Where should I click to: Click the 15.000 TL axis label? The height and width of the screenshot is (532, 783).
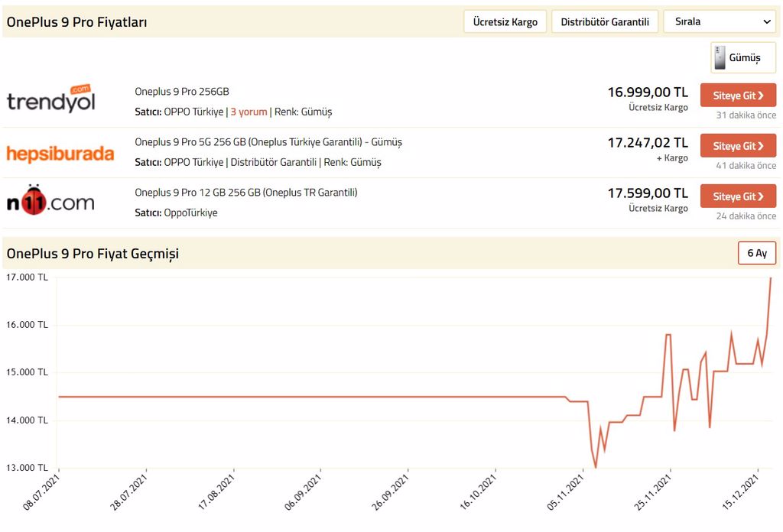(27, 372)
